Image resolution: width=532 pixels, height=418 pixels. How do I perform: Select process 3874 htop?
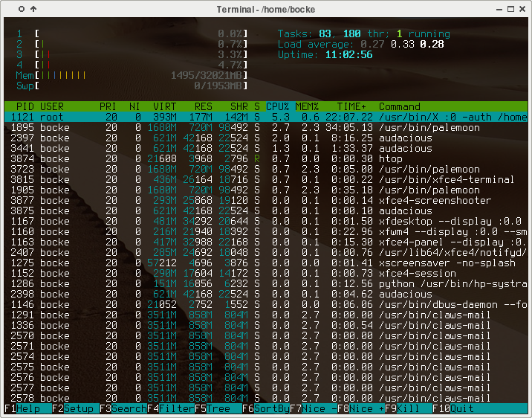266,159
